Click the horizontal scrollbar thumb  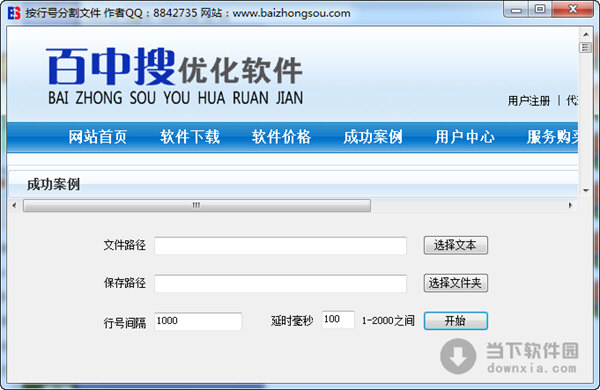(x=197, y=205)
